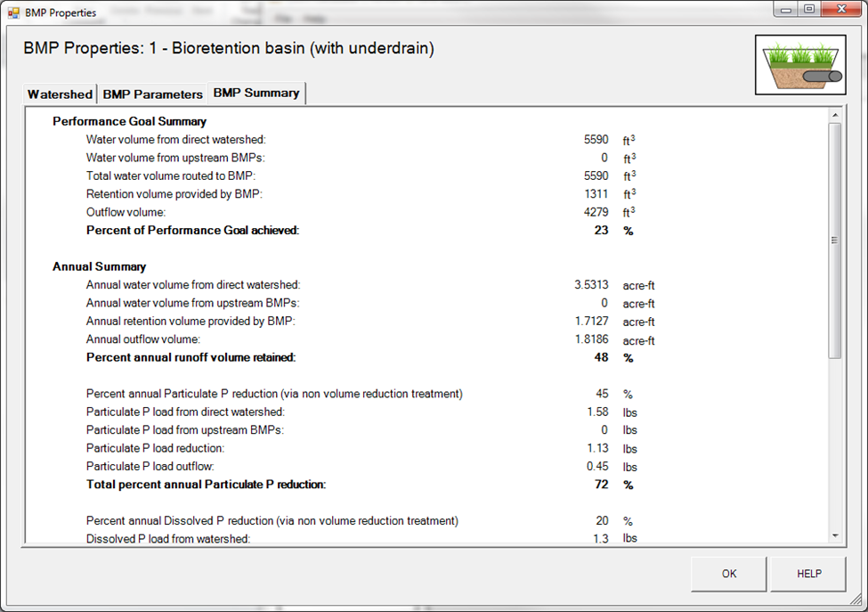Open the BMP Parameters tab
The height and width of the screenshot is (612, 868).
153,94
